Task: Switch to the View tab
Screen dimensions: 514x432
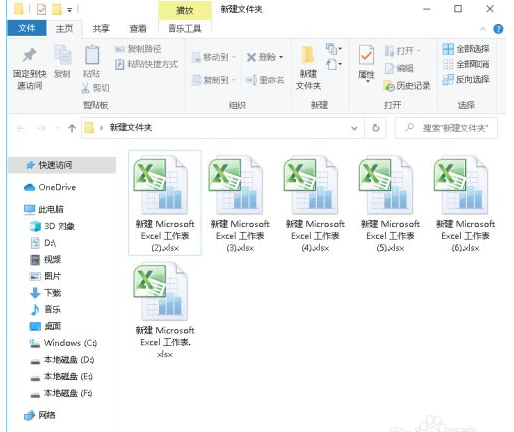Action: [138, 29]
